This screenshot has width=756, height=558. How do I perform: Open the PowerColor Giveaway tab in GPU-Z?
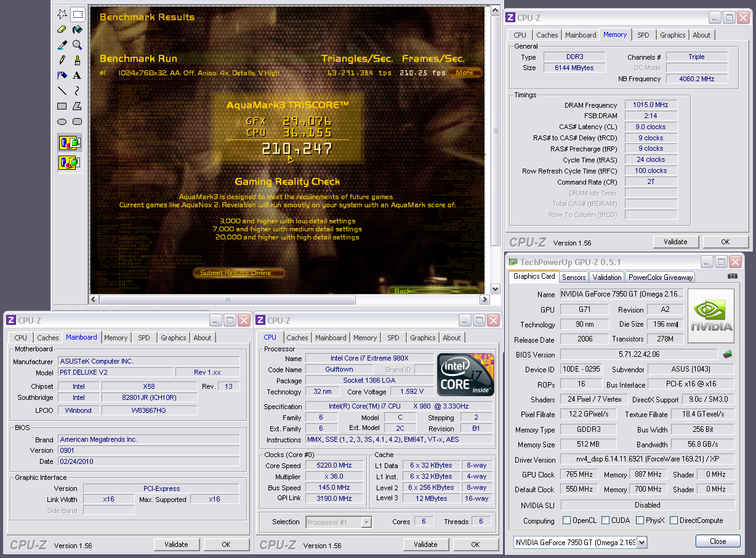coord(661,277)
